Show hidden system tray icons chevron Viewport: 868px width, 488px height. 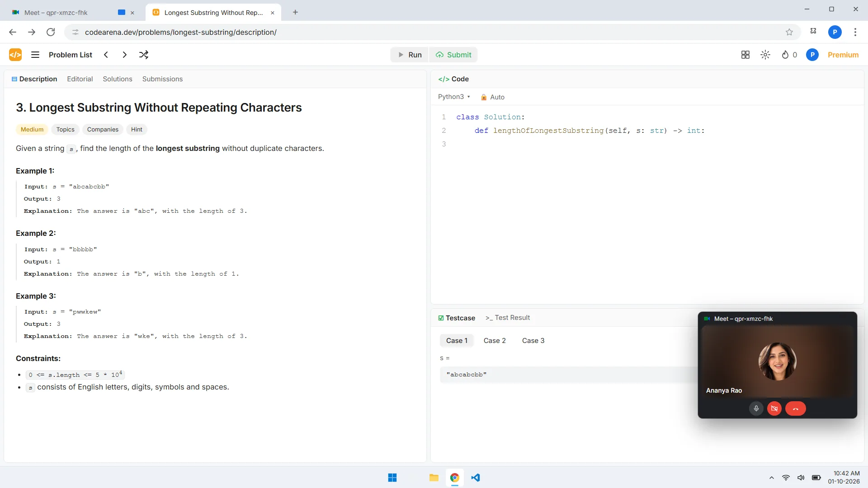click(772, 478)
